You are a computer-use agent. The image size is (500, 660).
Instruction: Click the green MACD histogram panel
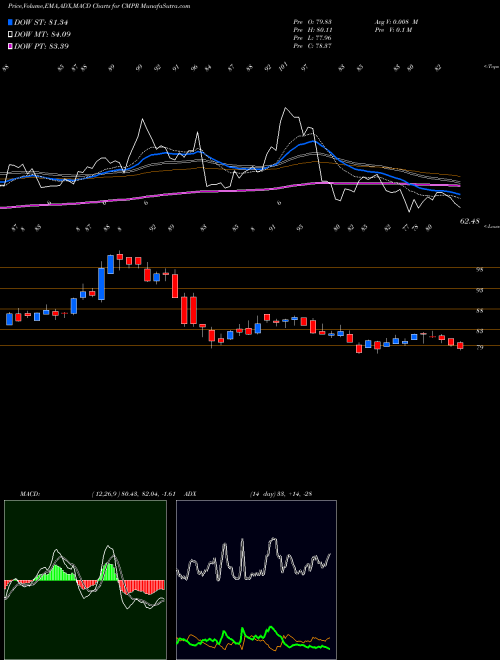(x=85, y=580)
